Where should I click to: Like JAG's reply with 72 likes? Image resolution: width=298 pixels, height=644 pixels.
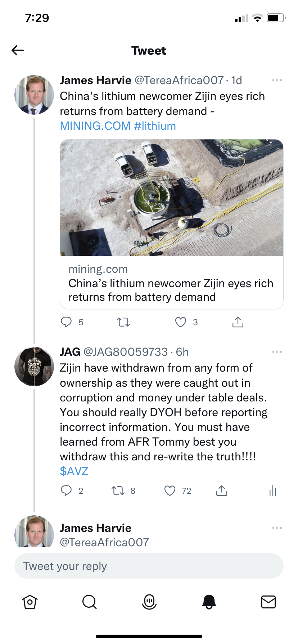[x=170, y=491]
